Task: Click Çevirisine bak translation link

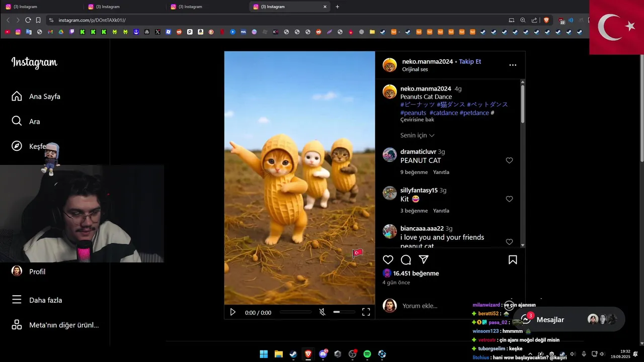Action: (x=417, y=120)
